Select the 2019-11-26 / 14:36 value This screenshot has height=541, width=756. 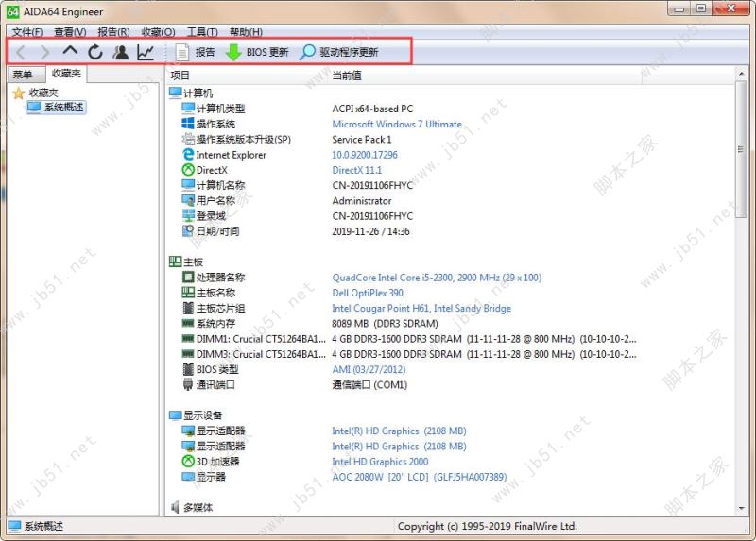[x=370, y=231]
